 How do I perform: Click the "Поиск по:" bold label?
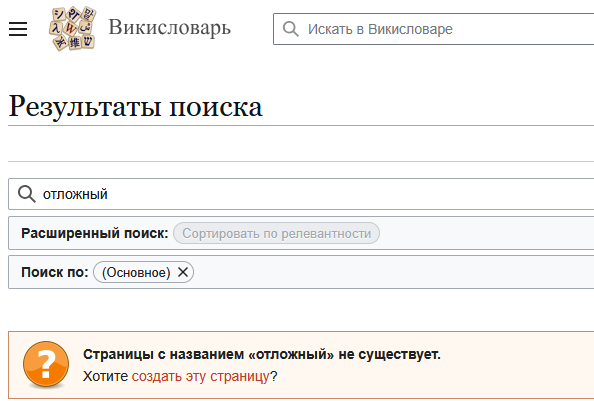55,272
